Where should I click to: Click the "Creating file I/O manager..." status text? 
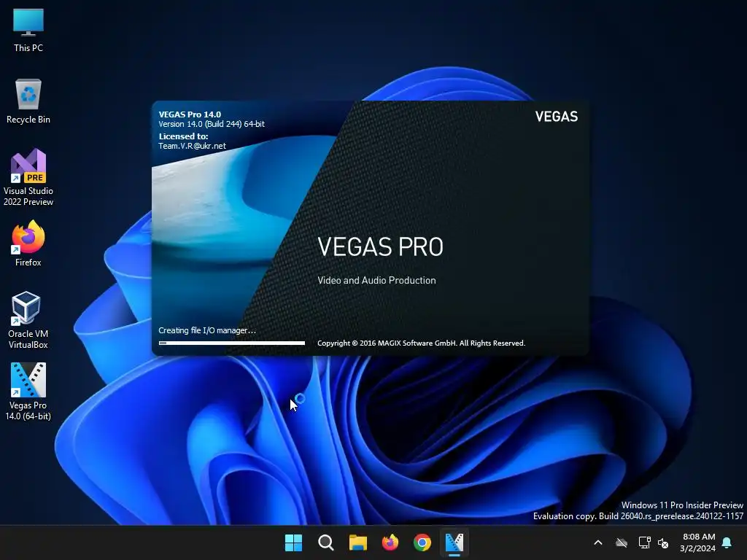pyautogui.click(x=207, y=330)
